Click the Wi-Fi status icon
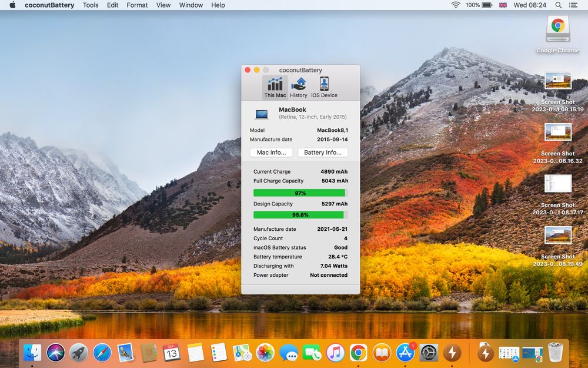 (x=456, y=5)
